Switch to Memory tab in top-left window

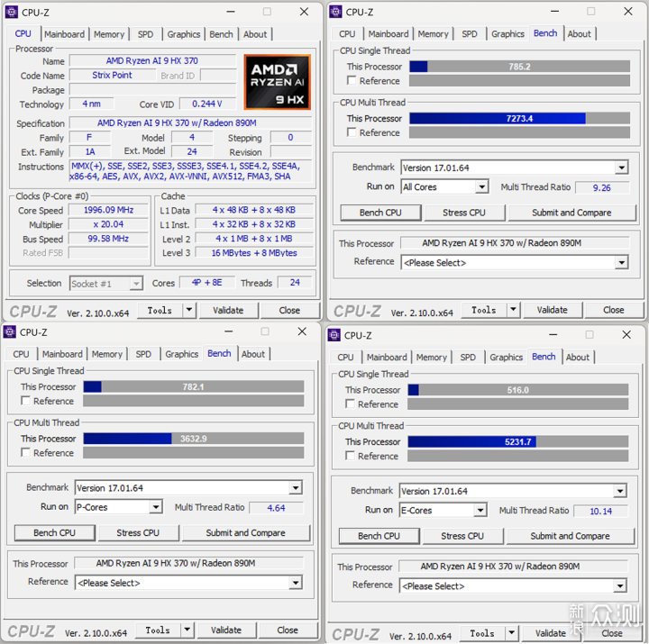tap(109, 34)
